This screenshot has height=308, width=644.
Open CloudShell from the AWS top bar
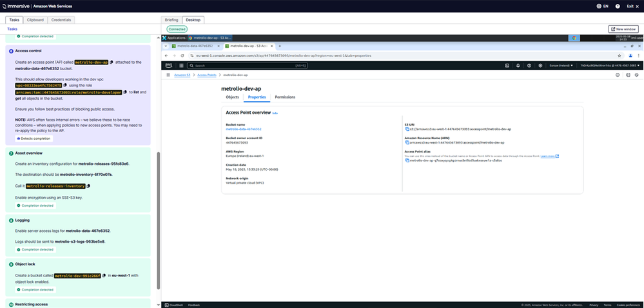[507, 65]
